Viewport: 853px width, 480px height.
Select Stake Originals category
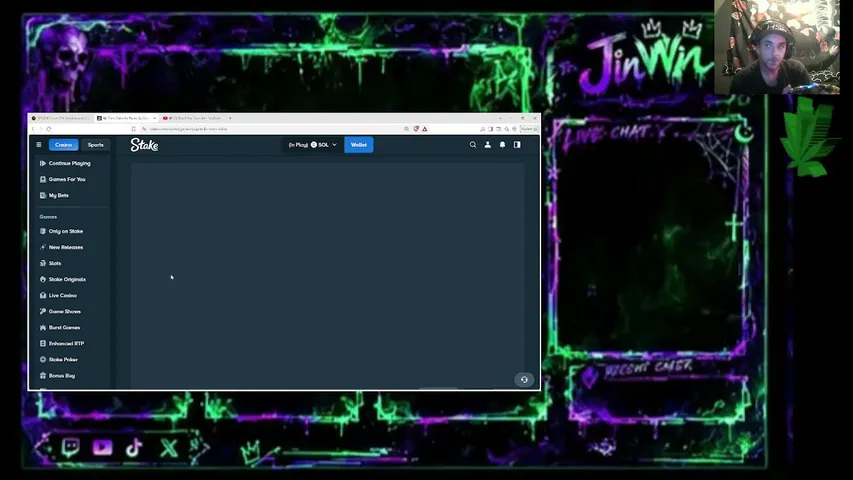tap(63, 279)
